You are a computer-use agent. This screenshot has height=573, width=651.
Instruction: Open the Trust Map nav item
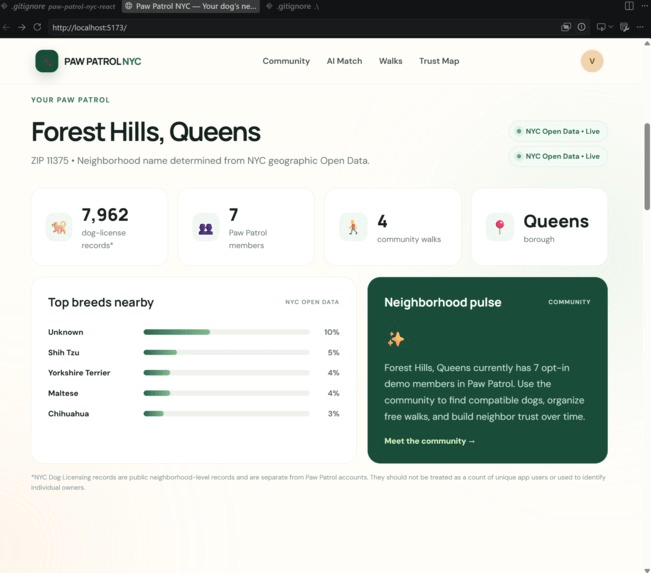click(x=439, y=61)
